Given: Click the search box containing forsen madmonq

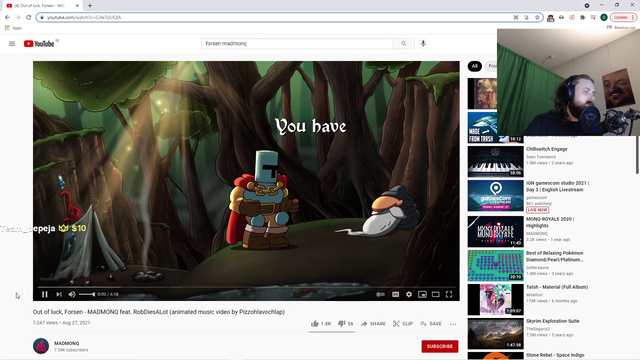Looking at the screenshot, I should (297, 43).
